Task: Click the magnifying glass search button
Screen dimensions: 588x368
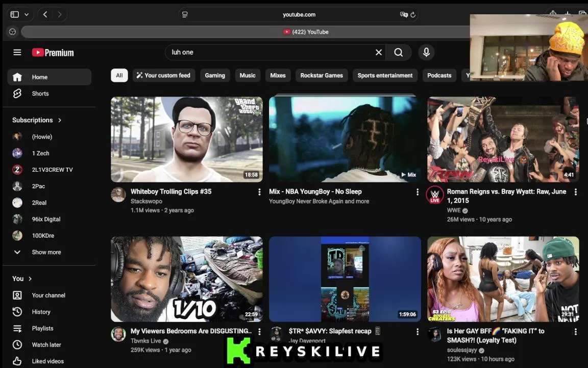Action: [x=398, y=53]
